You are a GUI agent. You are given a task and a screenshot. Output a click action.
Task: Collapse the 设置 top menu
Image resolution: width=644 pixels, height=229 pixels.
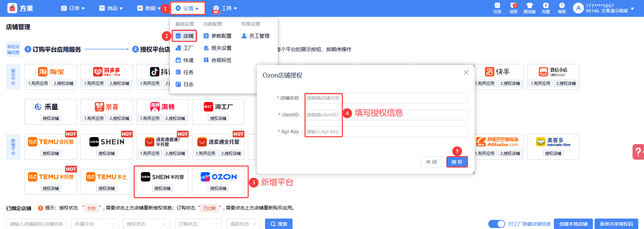[187, 8]
